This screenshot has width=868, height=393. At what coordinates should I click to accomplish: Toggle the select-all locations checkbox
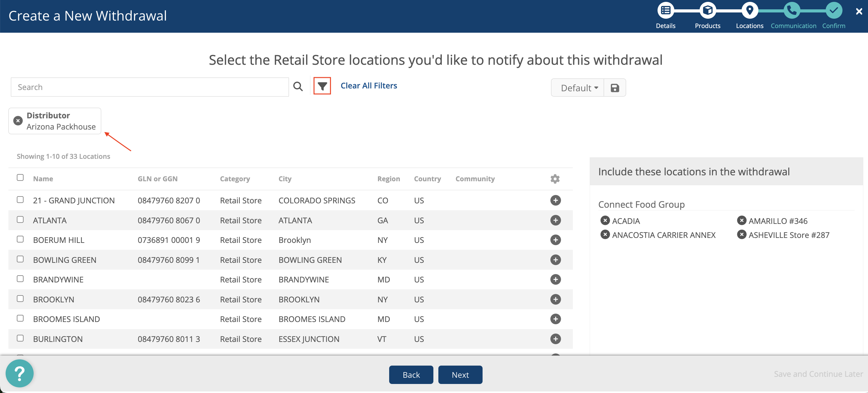tap(20, 177)
